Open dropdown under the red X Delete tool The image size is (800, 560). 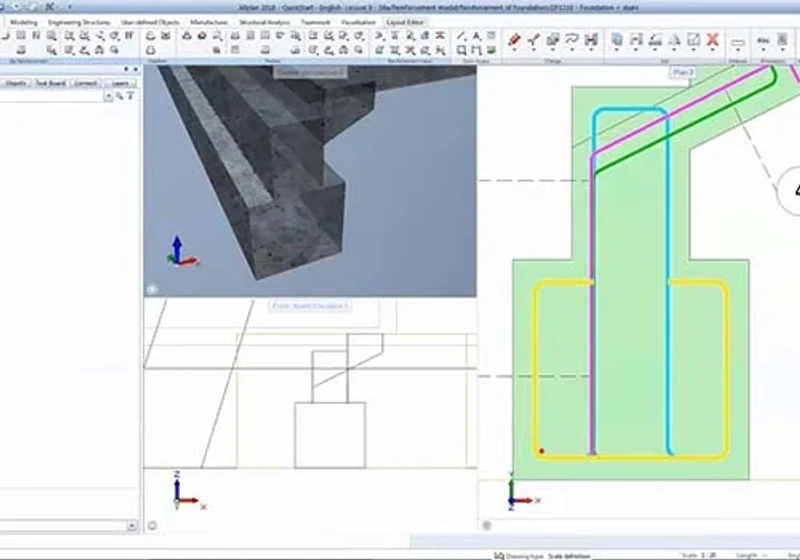point(713,50)
